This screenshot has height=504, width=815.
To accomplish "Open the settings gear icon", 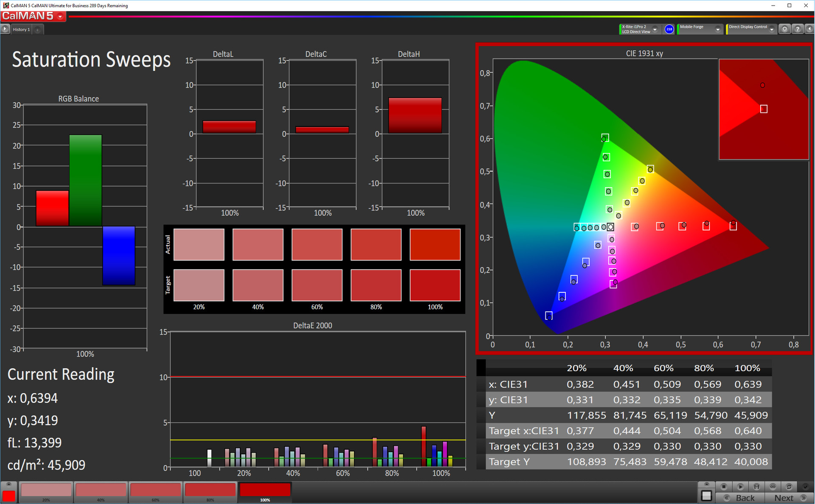I will click(784, 29).
